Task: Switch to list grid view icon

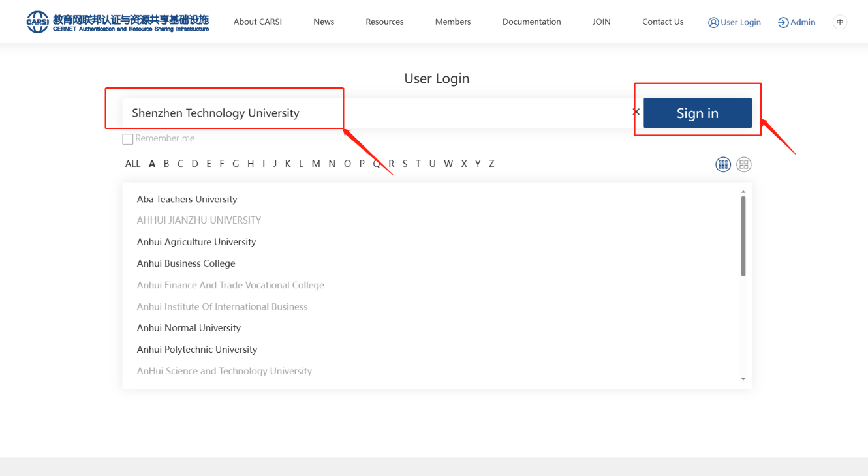Action: pyautogui.click(x=723, y=164)
